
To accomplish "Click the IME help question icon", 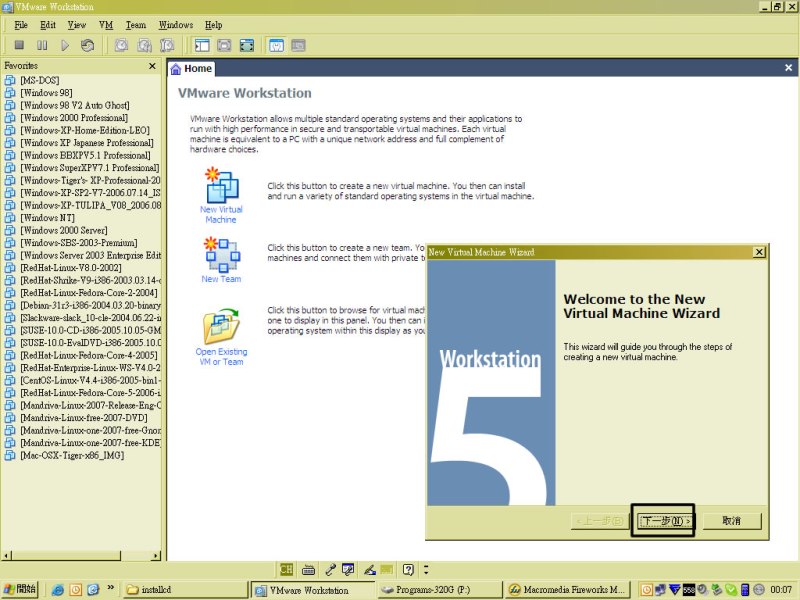I will (408, 569).
